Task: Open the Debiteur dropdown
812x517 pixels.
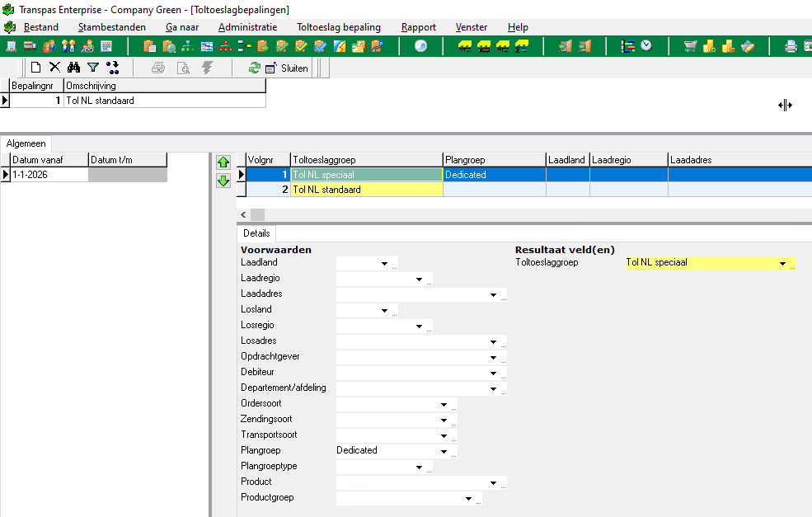Action: click(x=493, y=373)
